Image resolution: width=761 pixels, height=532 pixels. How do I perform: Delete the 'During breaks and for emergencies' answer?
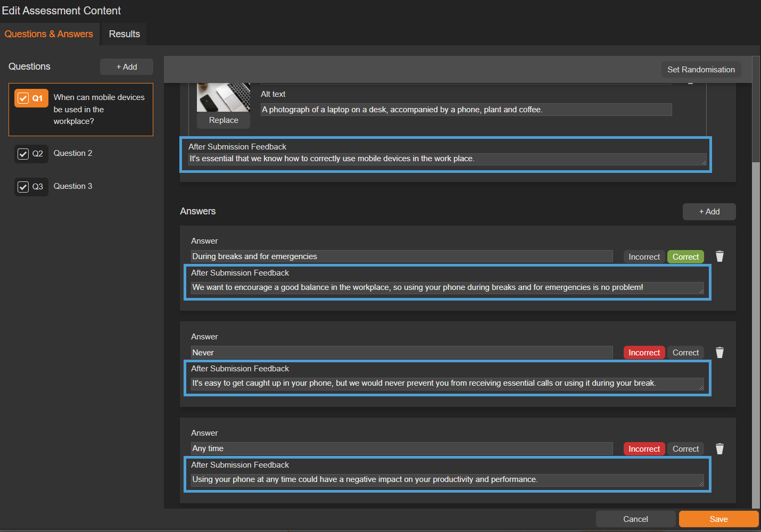[x=719, y=256]
